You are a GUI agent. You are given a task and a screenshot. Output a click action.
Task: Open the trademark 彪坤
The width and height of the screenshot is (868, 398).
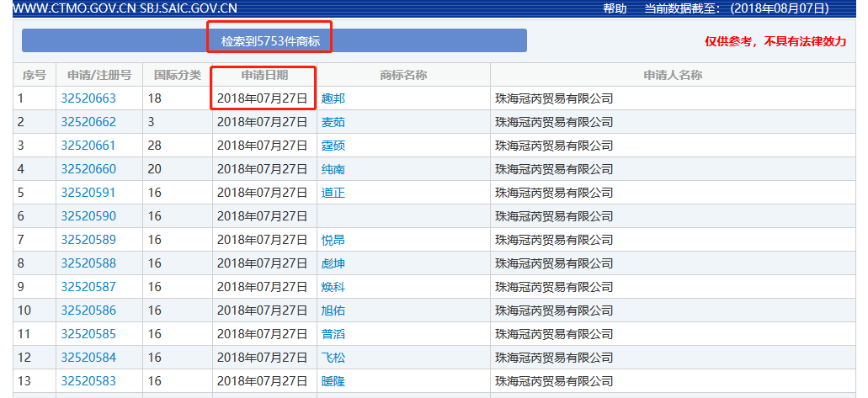click(x=333, y=263)
